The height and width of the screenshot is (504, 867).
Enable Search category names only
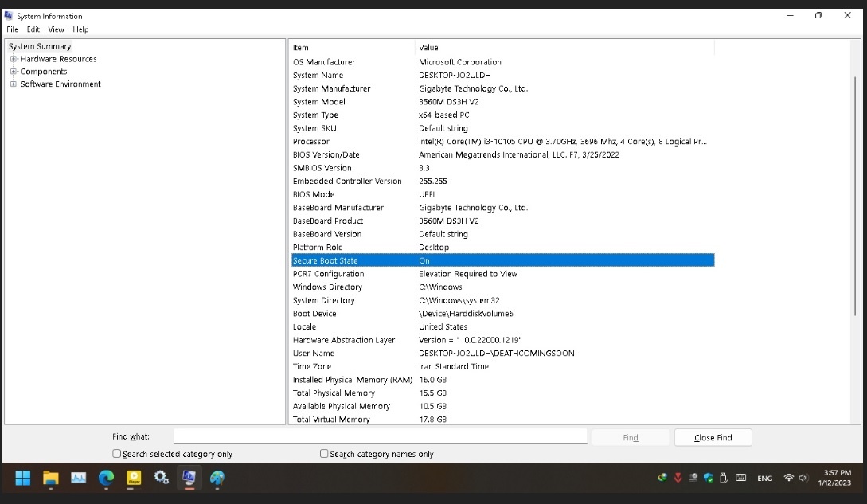(x=324, y=454)
